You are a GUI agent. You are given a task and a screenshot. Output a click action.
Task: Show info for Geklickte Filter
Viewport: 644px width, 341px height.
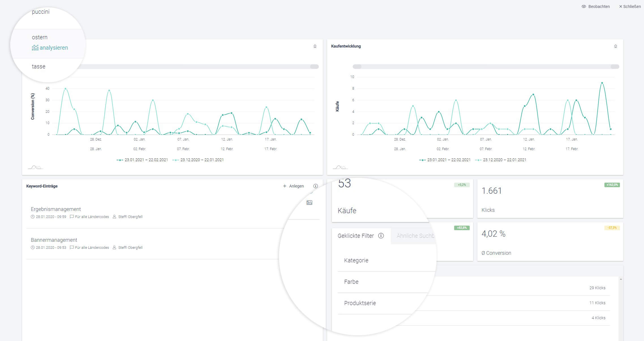[x=381, y=236]
